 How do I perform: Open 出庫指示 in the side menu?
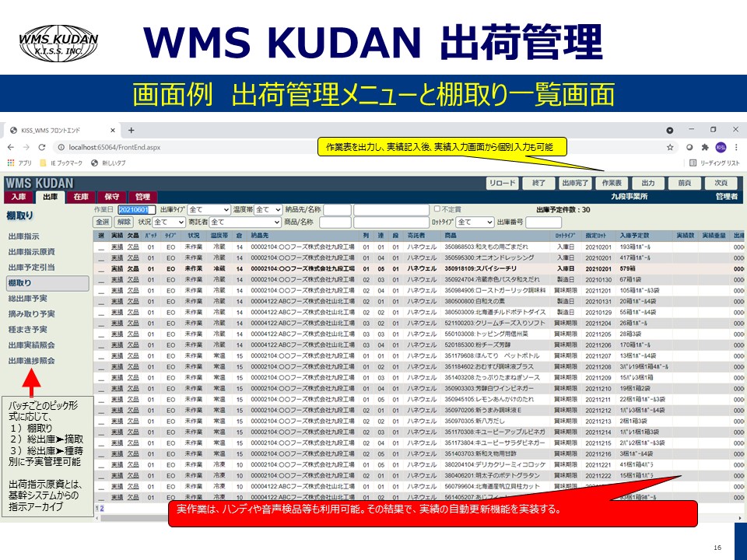pyautogui.click(x=24, y=236)
